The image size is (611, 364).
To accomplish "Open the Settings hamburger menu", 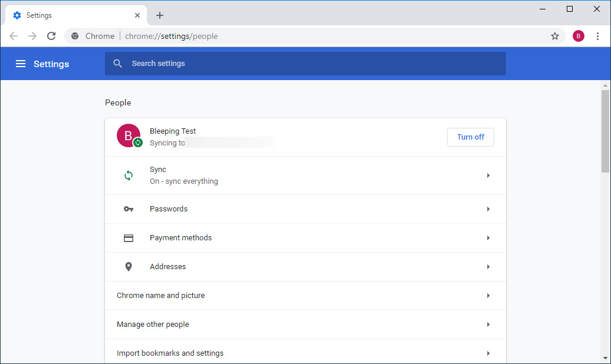I will [21, 64].
